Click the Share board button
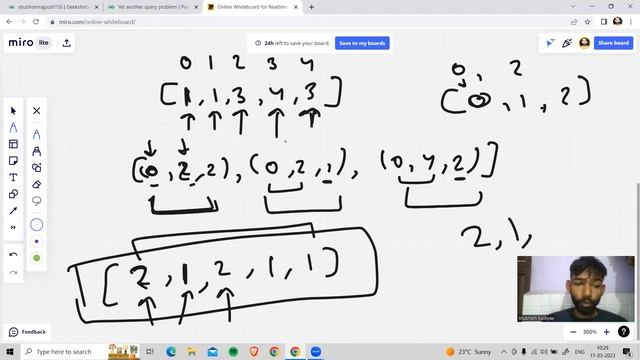This screenshot has height=360, width=640. click(x=613, y=43)
